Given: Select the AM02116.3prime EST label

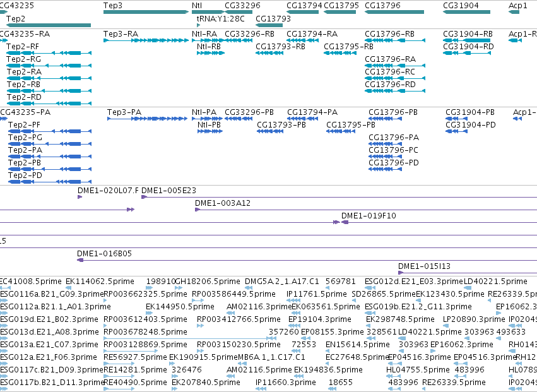Looking at the screenshot, I should click(x=259, y=307).
